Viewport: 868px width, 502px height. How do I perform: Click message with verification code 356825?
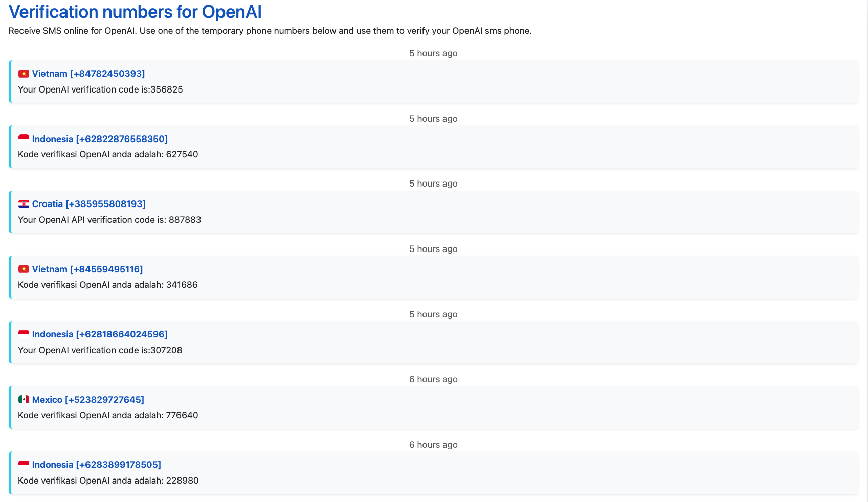[x=100, y=89]
